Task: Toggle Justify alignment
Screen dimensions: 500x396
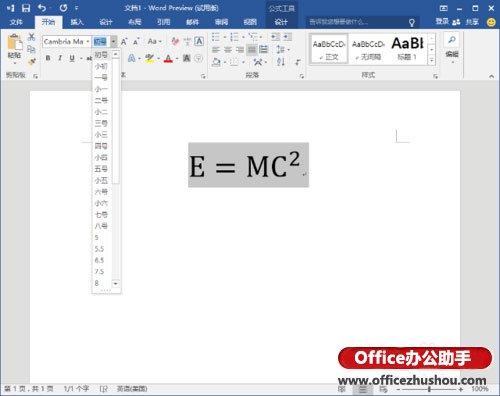Action: click(252, 50)
